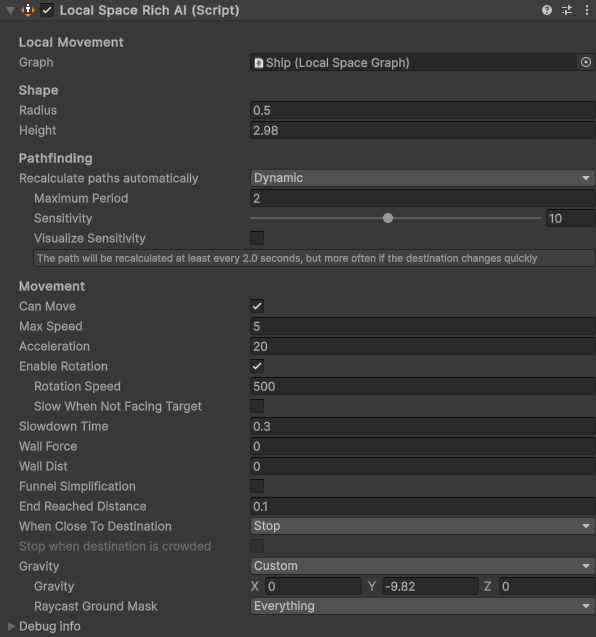596x637 pixels.
Task: Open the Gravity mode dropdown set to Custom
Action: click(x=423, y=566)
